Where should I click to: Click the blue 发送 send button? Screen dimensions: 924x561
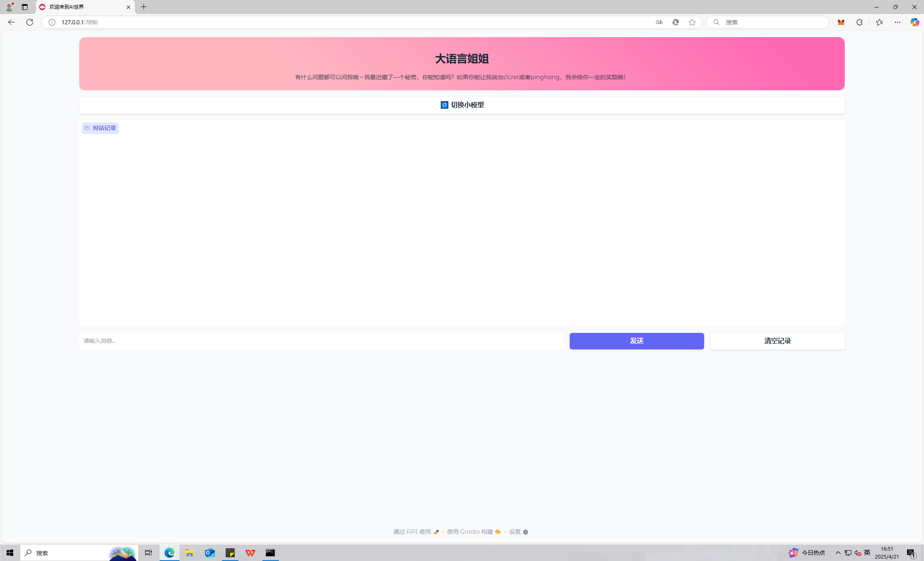[x=636, y=341]
